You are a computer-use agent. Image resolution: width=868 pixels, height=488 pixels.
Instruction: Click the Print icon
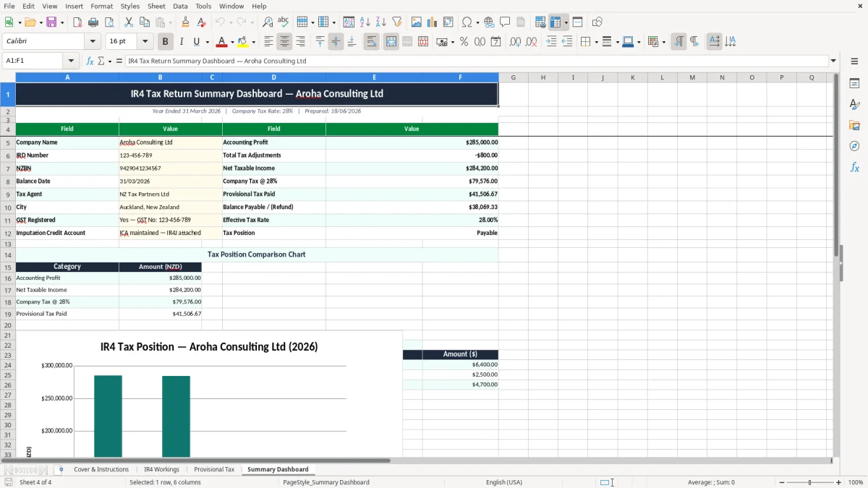(x=93, y=22)
